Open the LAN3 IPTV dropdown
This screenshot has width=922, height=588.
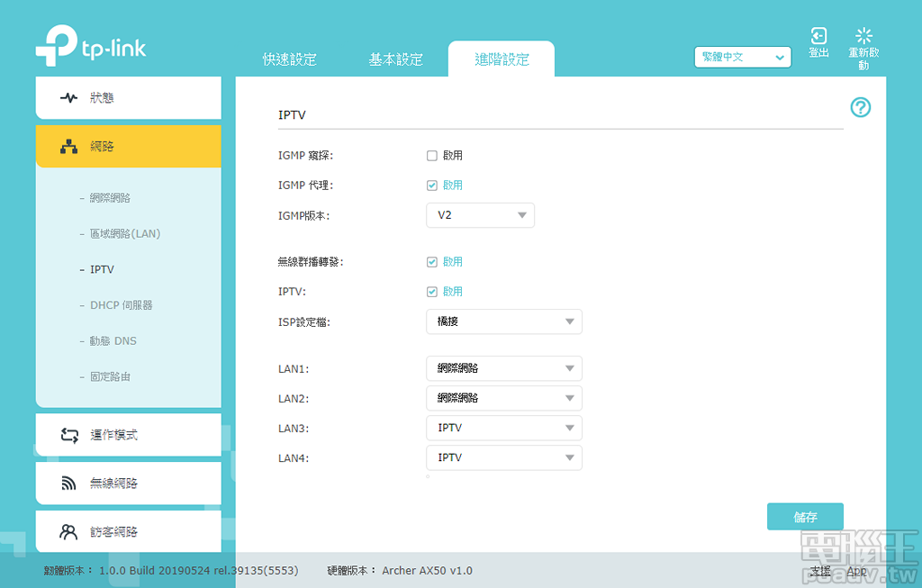click(503, 428)
